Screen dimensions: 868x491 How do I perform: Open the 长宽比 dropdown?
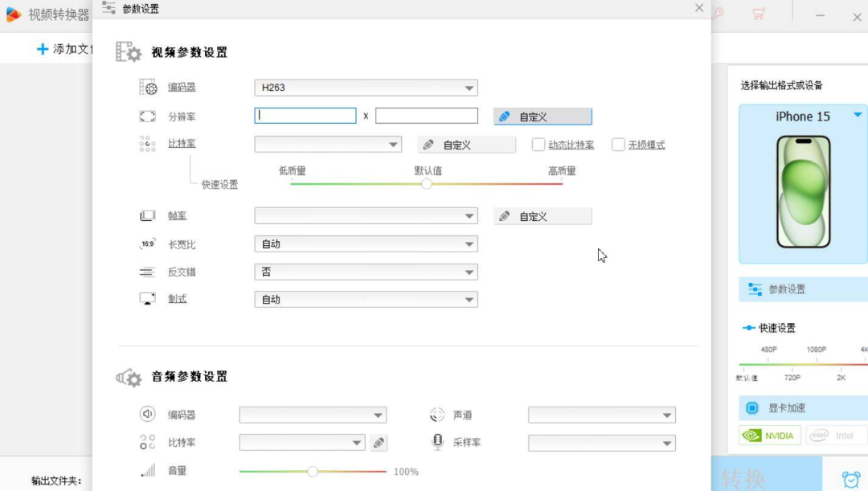tap(366, 243)
